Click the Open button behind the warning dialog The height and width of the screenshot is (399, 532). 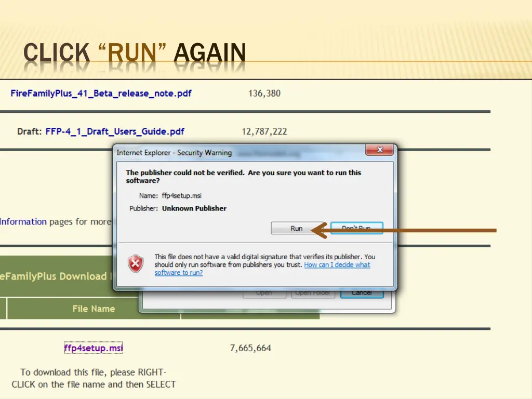264,292
